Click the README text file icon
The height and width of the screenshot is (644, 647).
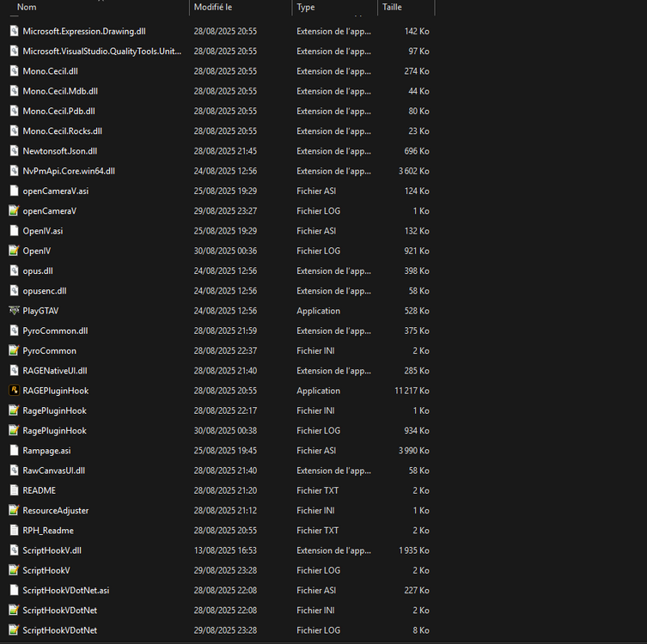pyautogui.click(x=14, y=490)
